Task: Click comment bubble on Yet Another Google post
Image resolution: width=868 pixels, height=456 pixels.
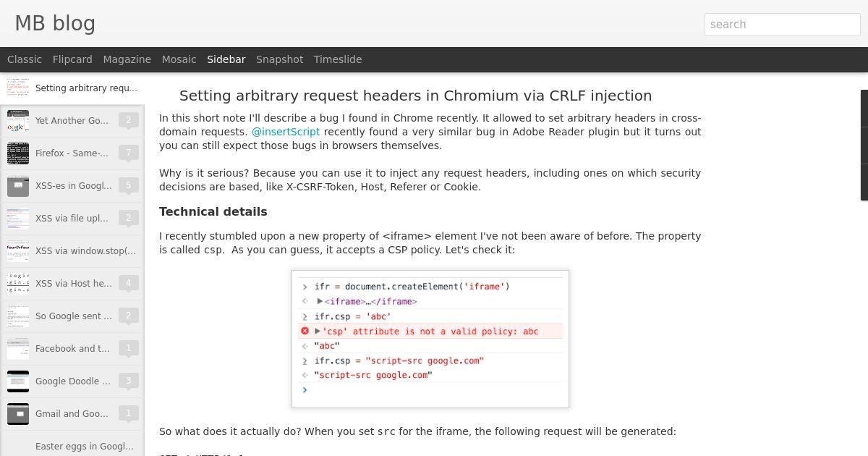Action: tap(128, 120)
